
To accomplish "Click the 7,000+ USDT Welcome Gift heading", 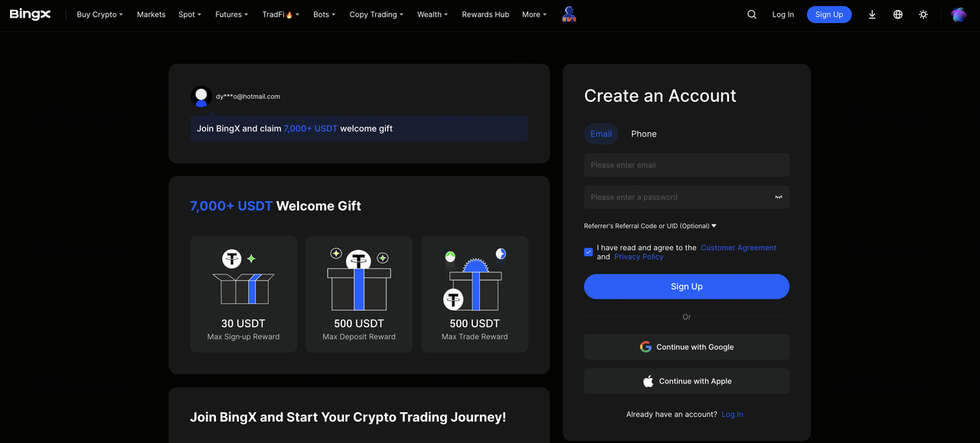I will pos(276,206).
